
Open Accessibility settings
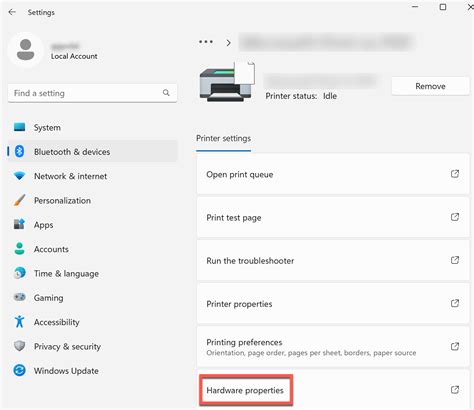tap(92, 322)
